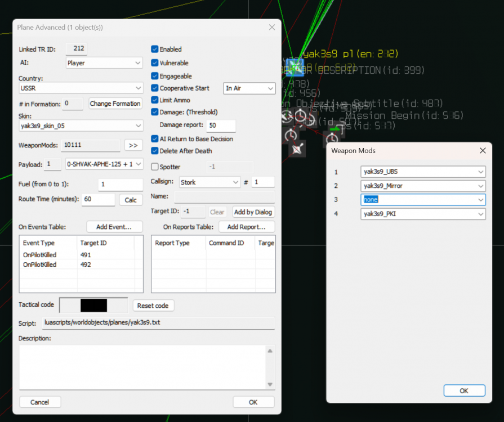Click the Add Event button
Image resolution: width=504 pixels, height=422 pixels.
pos(114,227)
